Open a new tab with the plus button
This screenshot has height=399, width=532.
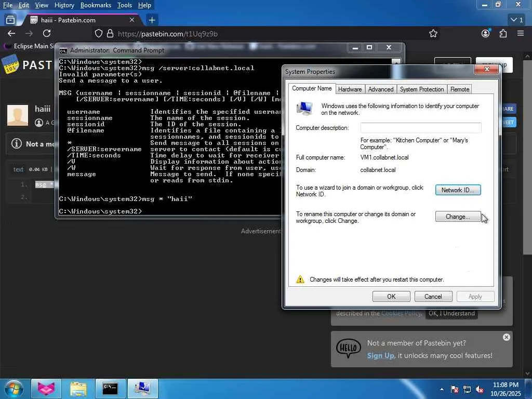point(152,20)
